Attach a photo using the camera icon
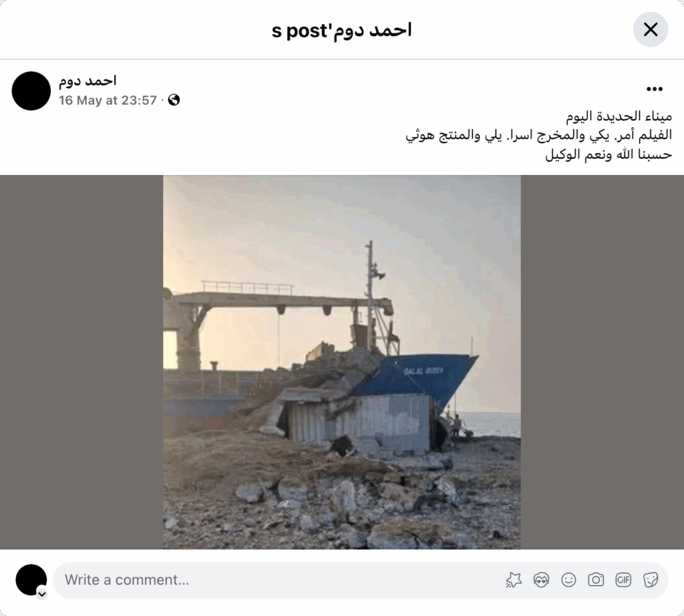684x616 pixels. 596,580
